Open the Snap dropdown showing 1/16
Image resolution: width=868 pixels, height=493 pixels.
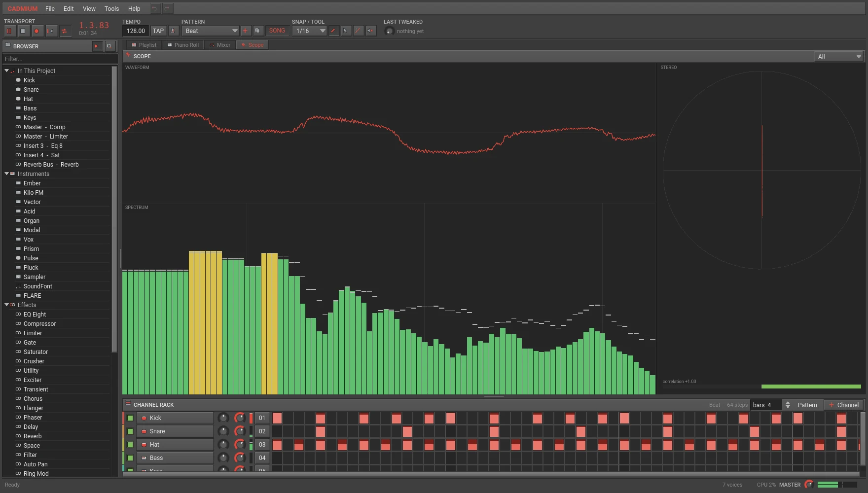point(309,31)
